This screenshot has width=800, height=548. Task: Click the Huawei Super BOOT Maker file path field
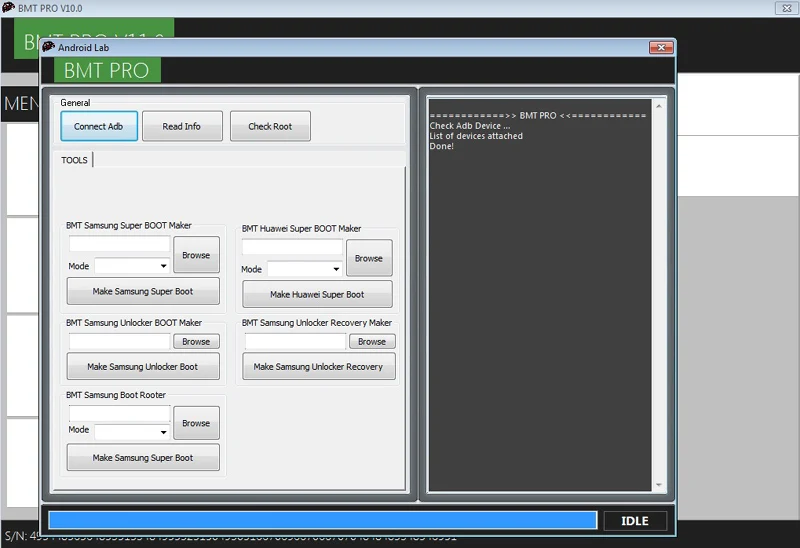[292, 247]
